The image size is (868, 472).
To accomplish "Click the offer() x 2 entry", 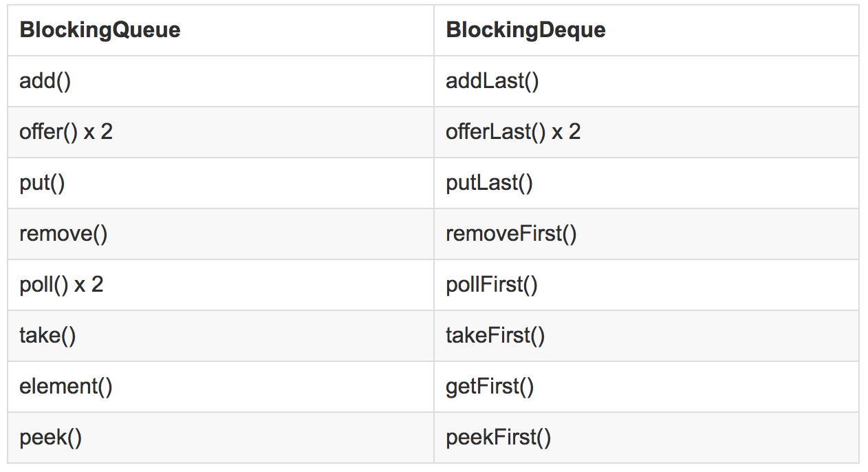I will (x=66, y=132).
